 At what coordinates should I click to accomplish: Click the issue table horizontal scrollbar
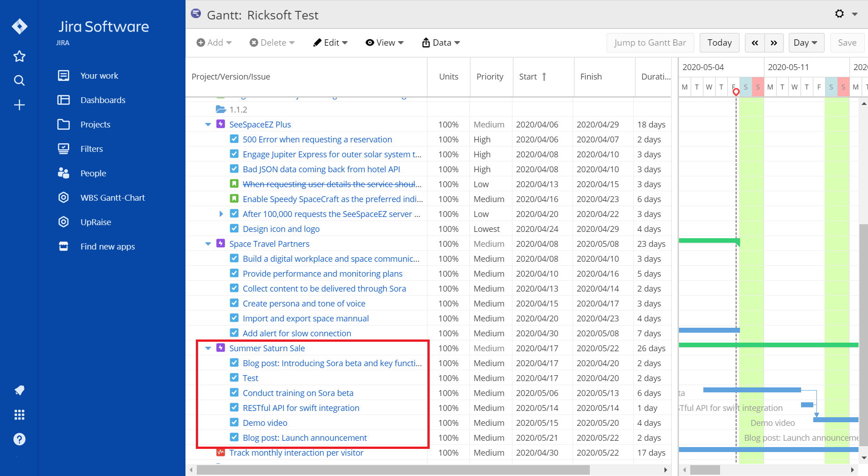coord(393,470)
